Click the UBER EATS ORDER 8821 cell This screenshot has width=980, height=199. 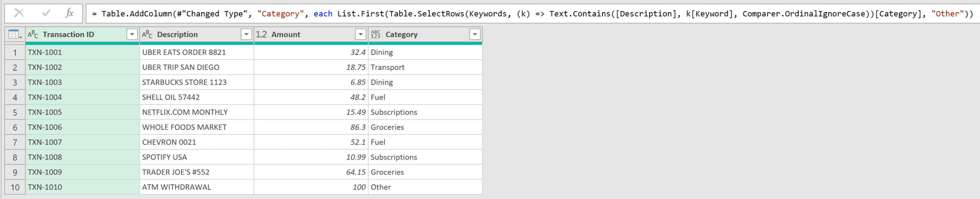(x=197, y=52)
